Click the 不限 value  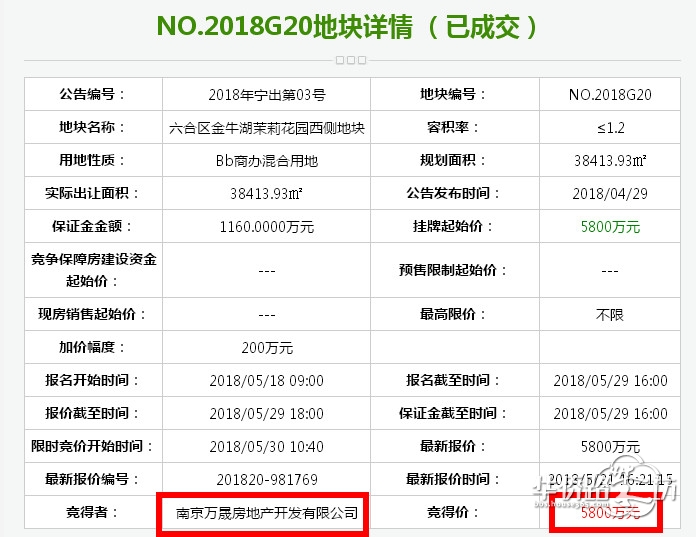pos(610,315)
